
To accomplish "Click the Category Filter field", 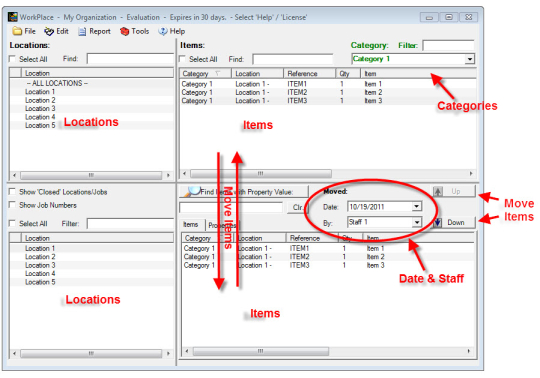I will pyautogui.click(x=448, y=45).
